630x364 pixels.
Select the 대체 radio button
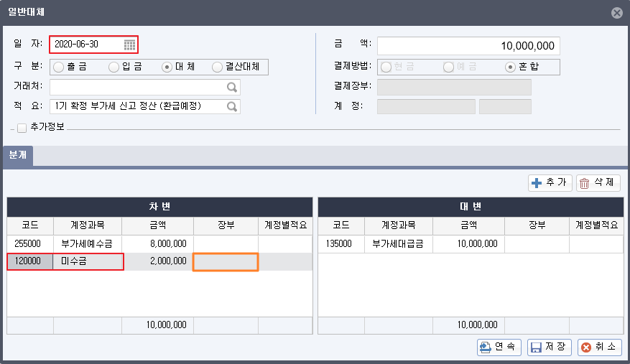coord(167,67)
